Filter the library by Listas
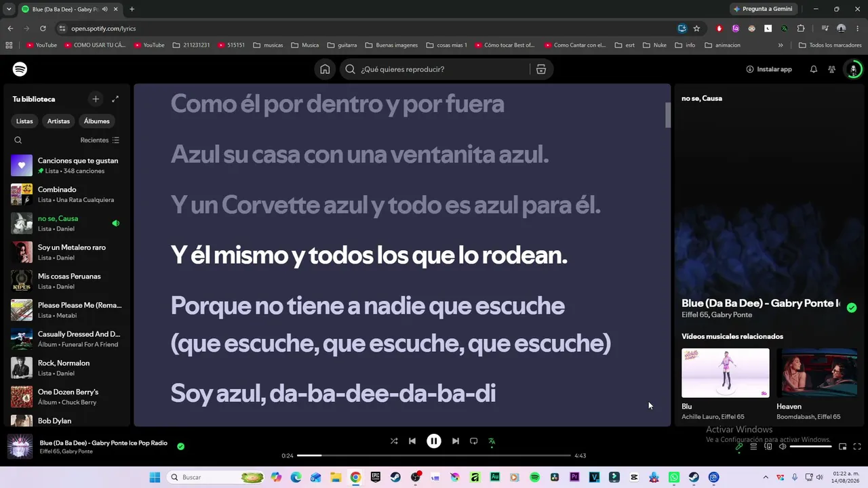This screenshot has width=868, height=488. 24,121
